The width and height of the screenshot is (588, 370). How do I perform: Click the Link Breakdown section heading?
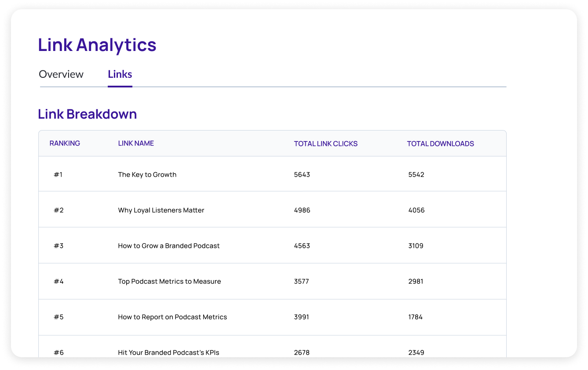click(88, 114)
